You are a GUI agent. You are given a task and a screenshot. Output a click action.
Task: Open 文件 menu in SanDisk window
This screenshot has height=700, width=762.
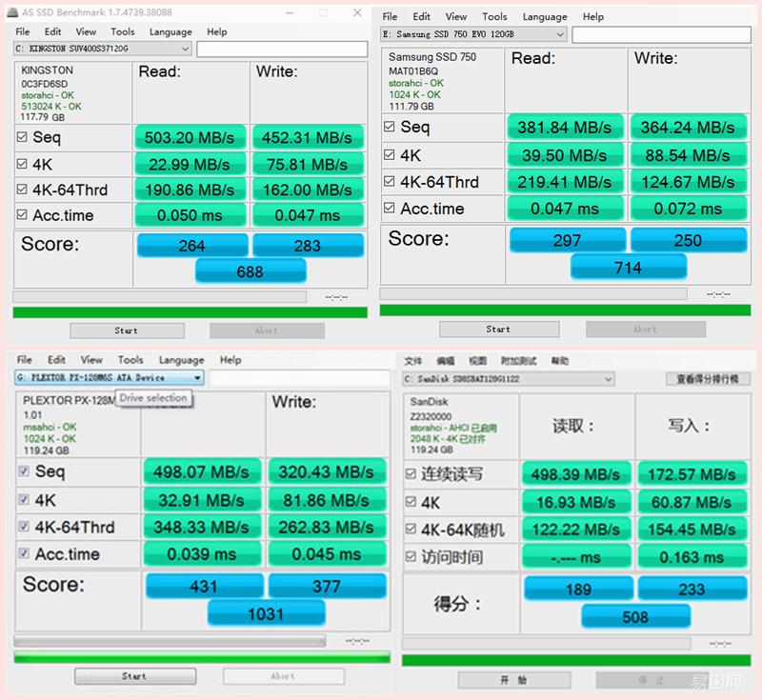pyautogui.click(x=413, y=360)
